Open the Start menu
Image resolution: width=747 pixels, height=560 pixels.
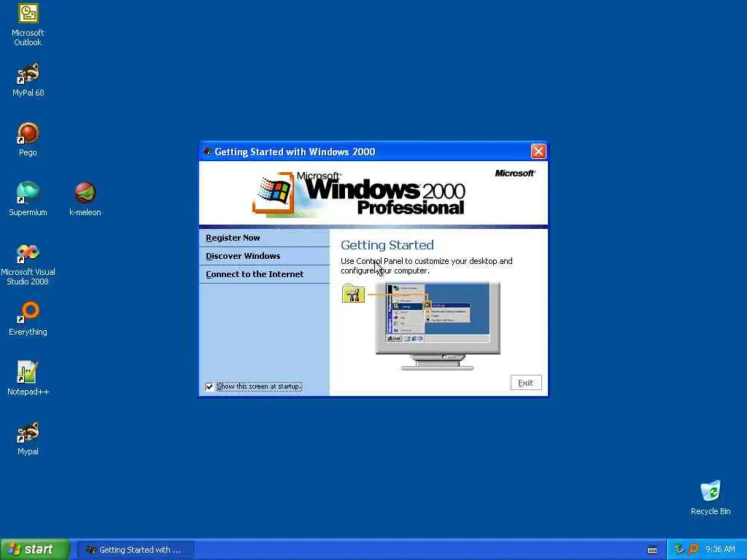tap(35, 550)
